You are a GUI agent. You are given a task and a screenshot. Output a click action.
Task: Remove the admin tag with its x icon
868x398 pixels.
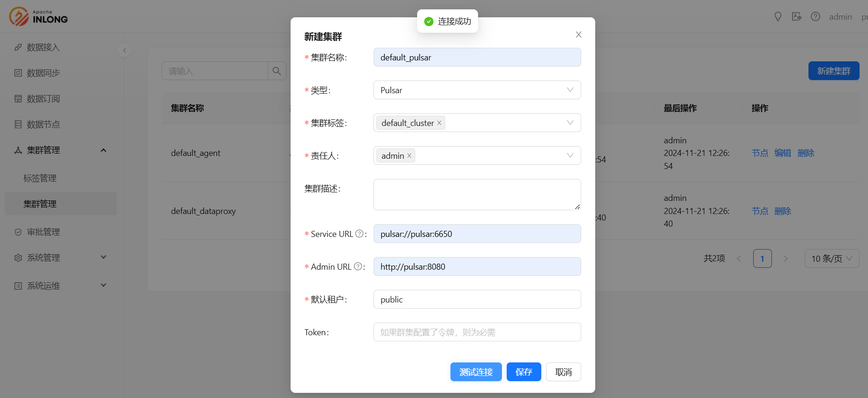(x=409, y=156)
